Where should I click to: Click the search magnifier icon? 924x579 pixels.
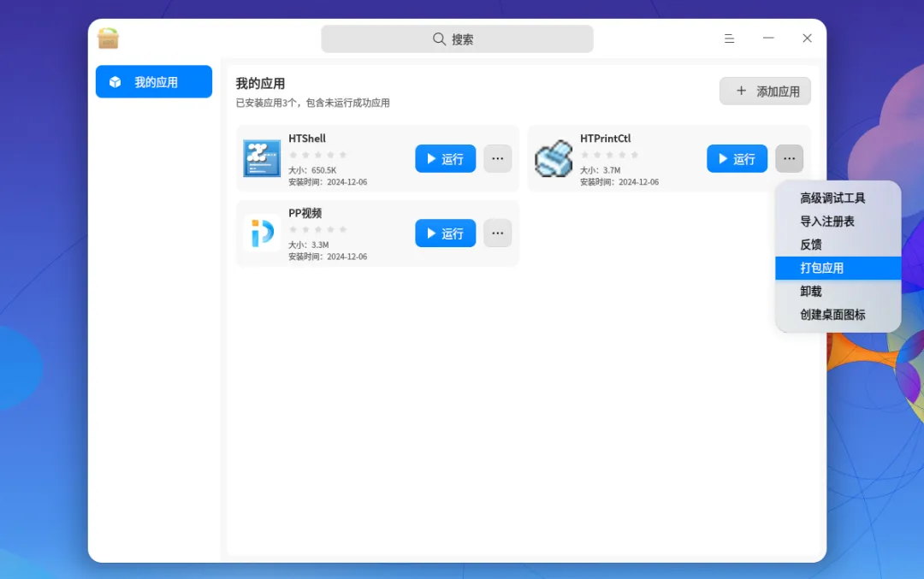tap(439, 38)
